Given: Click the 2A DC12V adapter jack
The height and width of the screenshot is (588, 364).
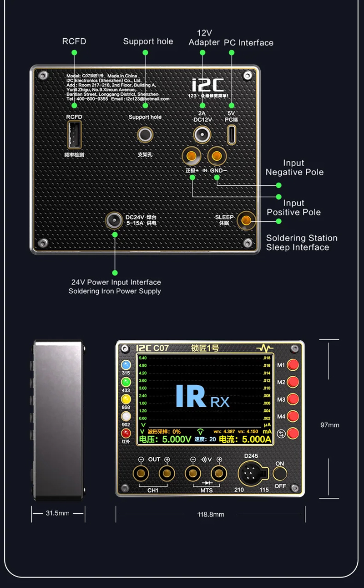Looking at the screenshot, I should pos(202,135).
